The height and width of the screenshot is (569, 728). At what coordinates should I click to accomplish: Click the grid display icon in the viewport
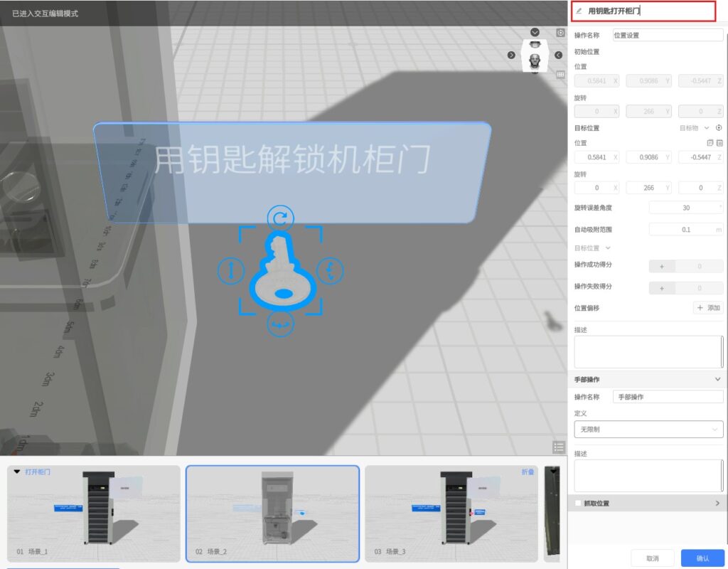coord(560,74)
